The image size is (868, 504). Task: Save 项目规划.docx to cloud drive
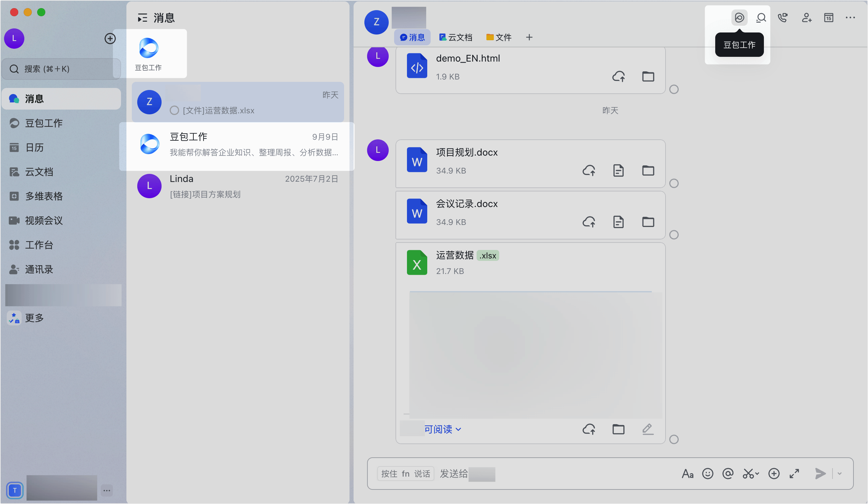(x=589, y=170)
